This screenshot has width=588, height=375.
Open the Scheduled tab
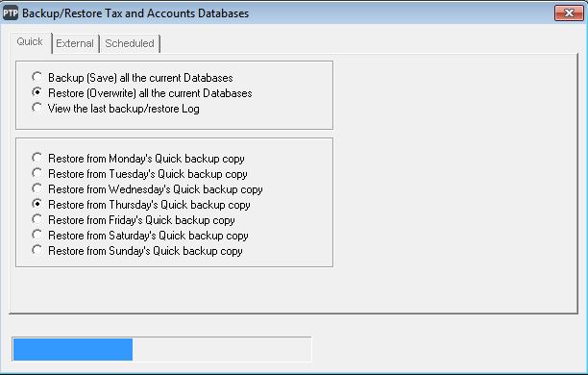pos(130,43)
